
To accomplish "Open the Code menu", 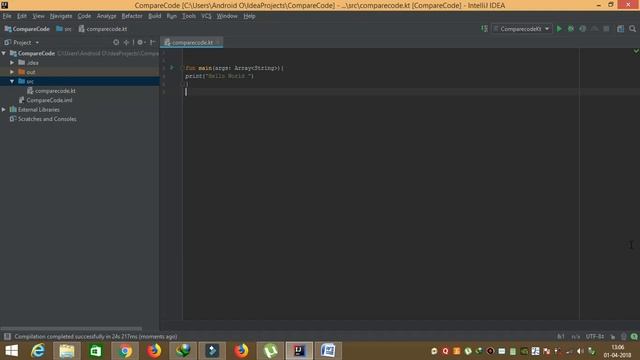I will [84, 16].
